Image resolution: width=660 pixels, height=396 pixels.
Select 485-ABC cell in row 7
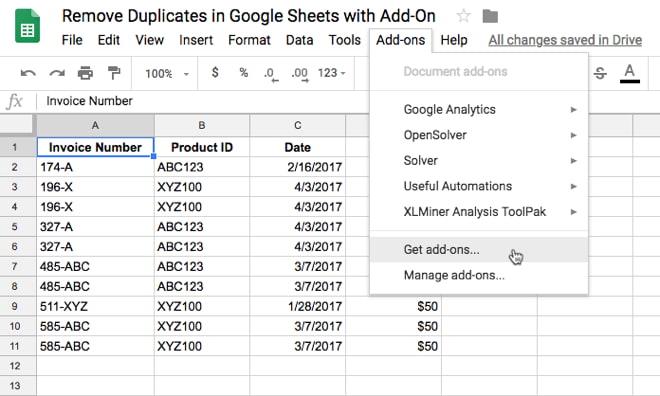coord(96,266)
